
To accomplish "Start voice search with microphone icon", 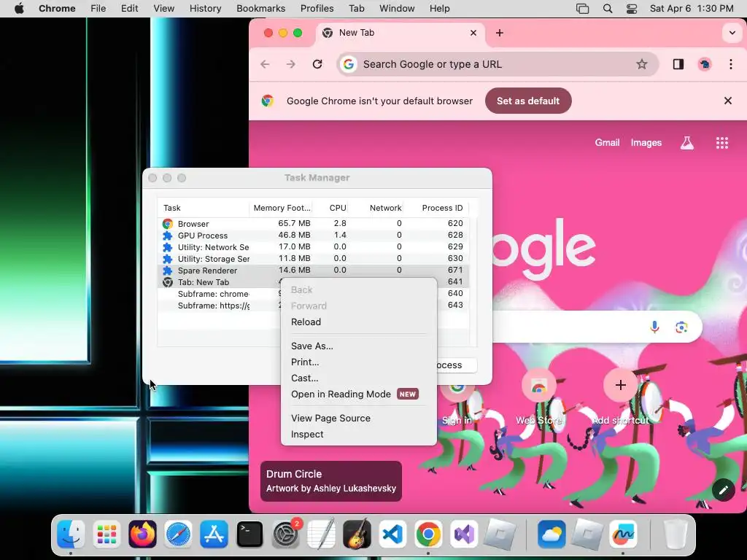I will click(x=654, y=327).
